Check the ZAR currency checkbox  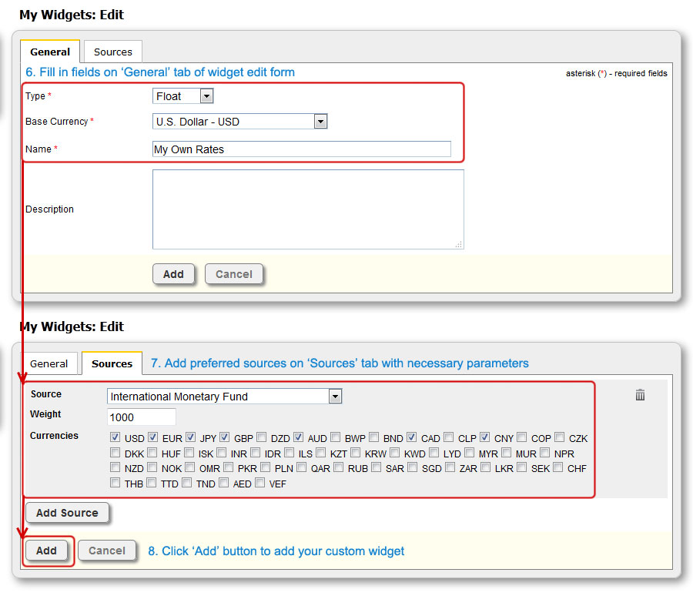(x=450, y=467)
